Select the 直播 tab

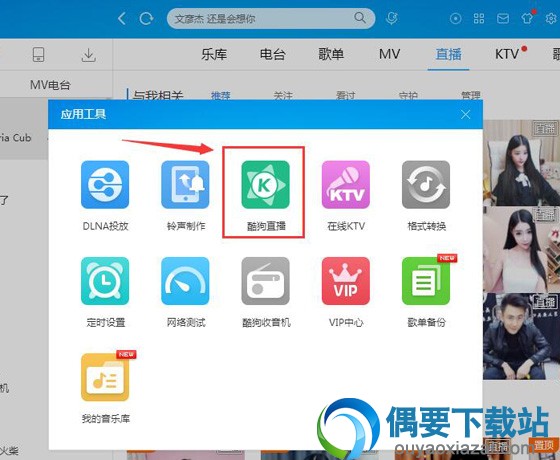pos(449,54)
